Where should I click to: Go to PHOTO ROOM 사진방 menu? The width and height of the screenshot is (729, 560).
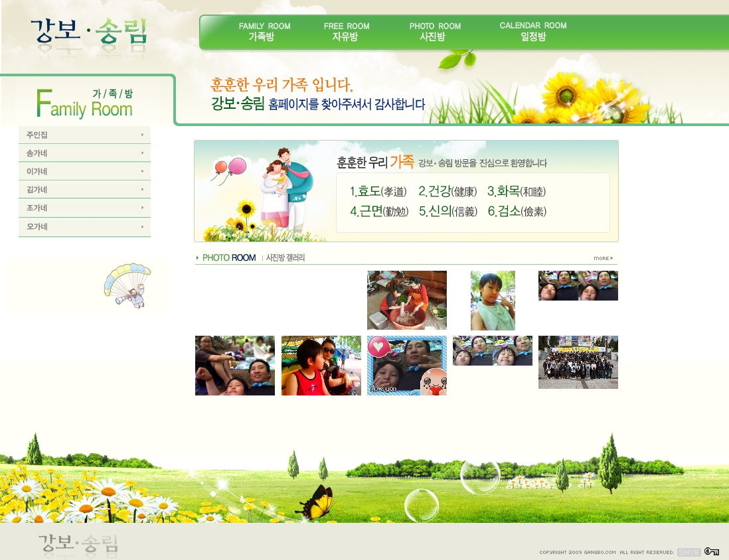point(434,31)
